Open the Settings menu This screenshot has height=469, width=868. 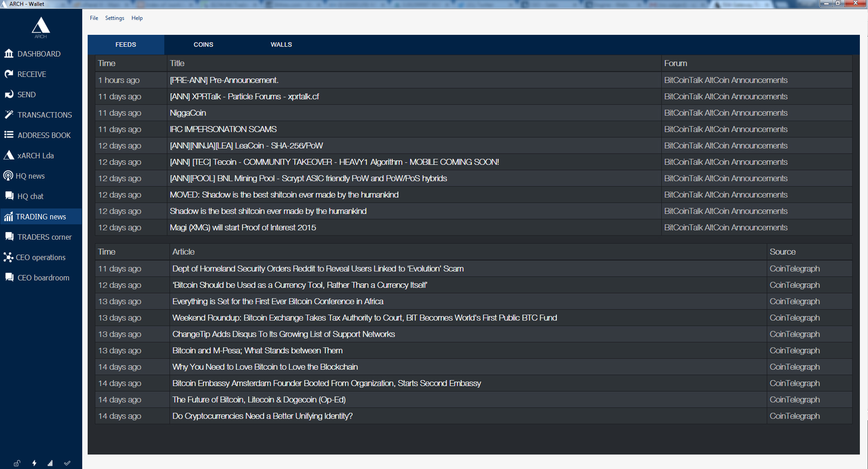(x=115, y=18)
